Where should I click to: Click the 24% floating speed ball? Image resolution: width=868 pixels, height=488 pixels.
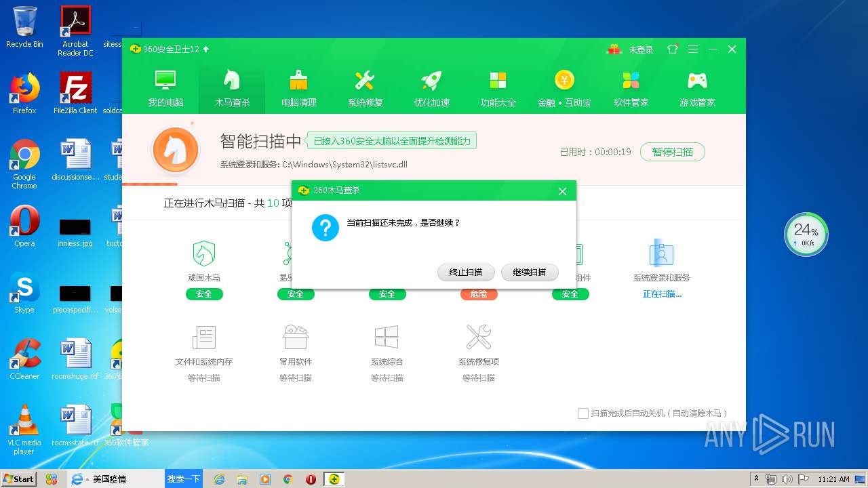point(807,235)
